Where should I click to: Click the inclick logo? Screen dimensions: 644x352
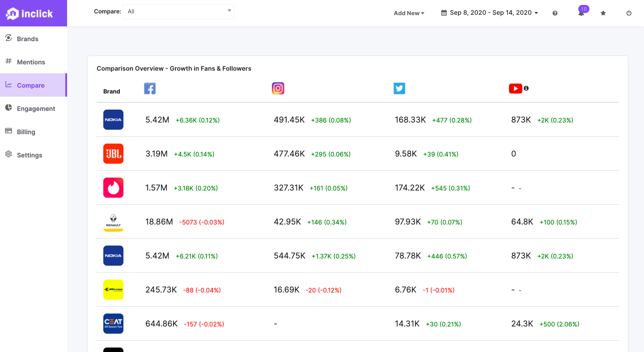pos(30,13)
